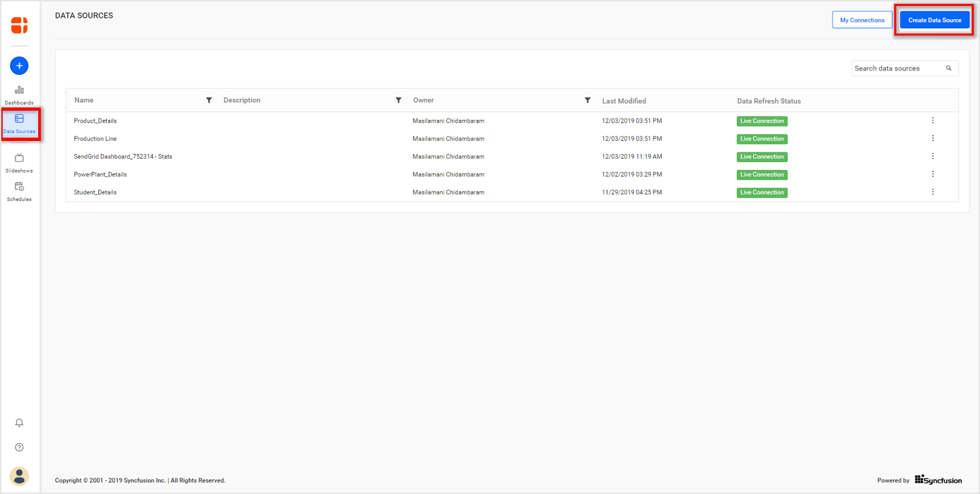Open the filter dropdown on the Name column

[x=209, y=99]
